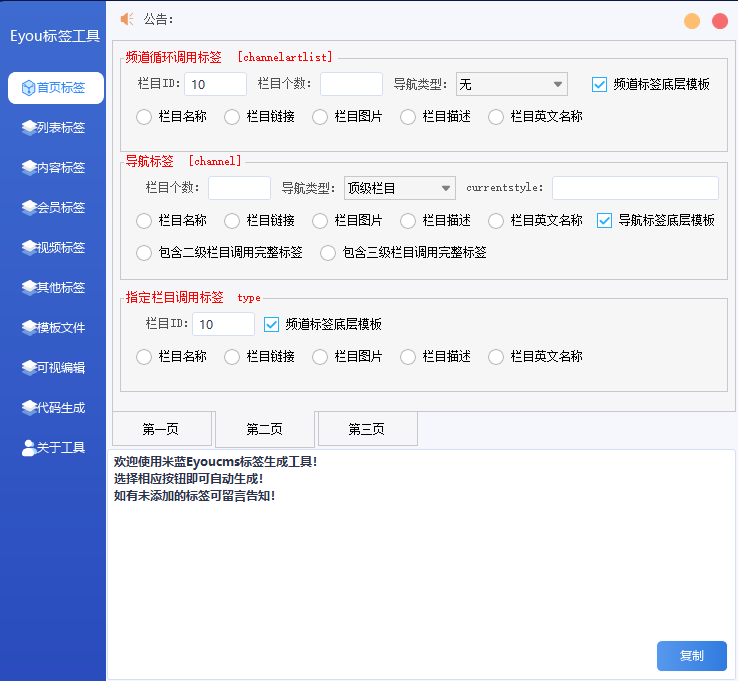Click 栏目ID field in channelartlist section
The width and height of the screenshot is (738, 681).
pyautogui.click(x=216, y=84)
